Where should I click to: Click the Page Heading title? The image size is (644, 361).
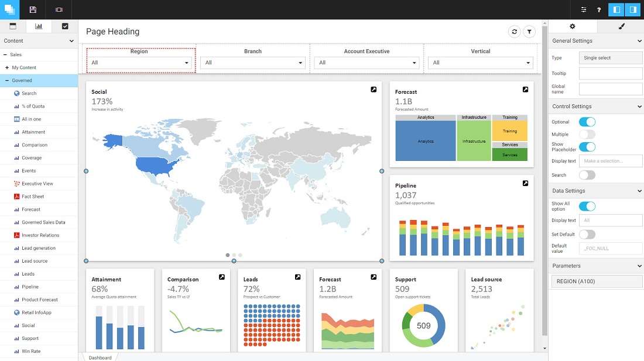(x=112, y=32)
